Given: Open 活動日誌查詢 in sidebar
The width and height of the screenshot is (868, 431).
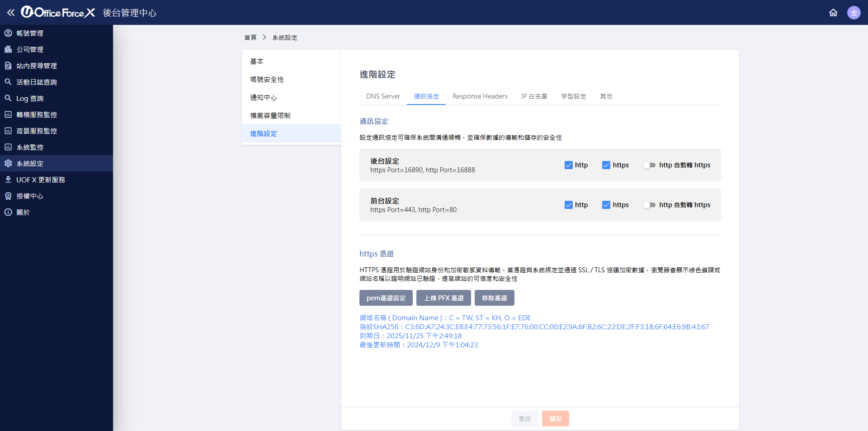Looking at the screenshot, I should coord(57,82).
